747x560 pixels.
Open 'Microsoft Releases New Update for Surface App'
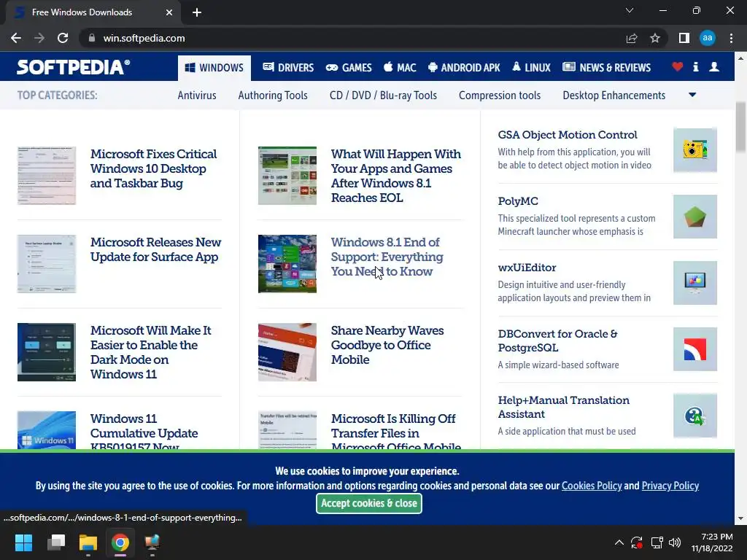(155, 249)
